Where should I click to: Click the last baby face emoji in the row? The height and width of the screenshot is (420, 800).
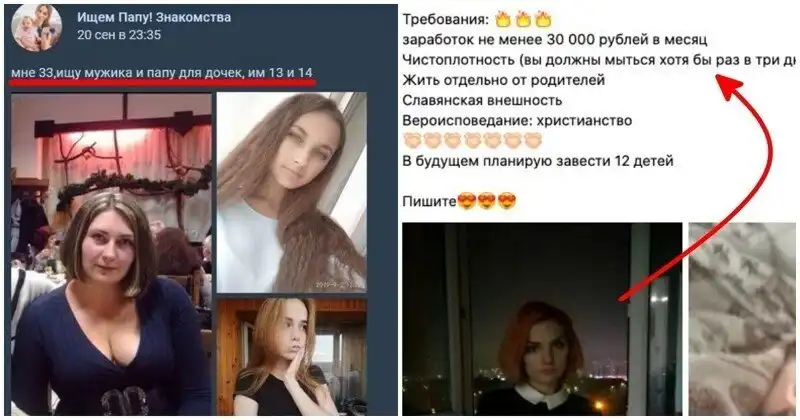click(x=533, y=140)
